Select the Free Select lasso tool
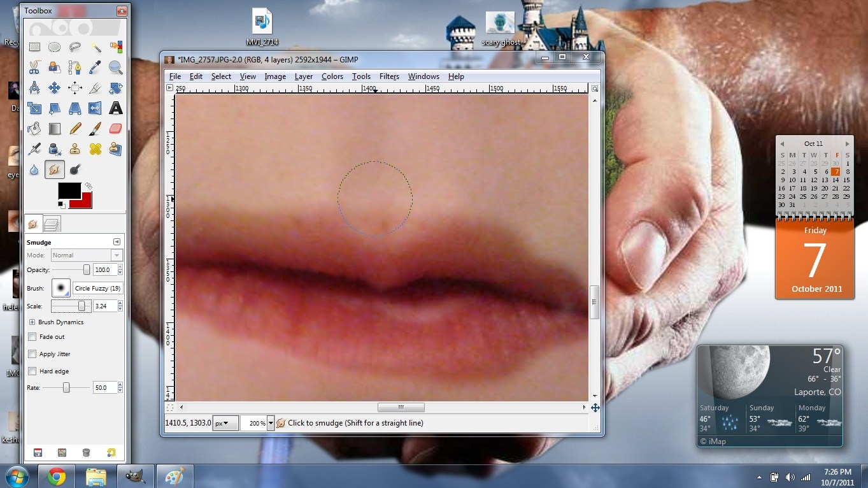This screenshot has height=488, width=868. (x=75, y=47)
